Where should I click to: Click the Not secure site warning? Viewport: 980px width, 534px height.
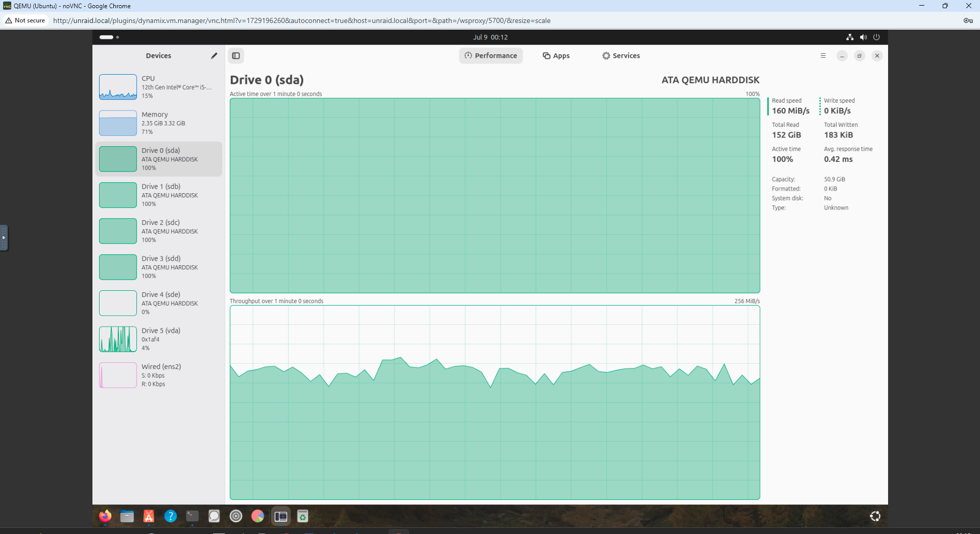(x=25, y=20)
